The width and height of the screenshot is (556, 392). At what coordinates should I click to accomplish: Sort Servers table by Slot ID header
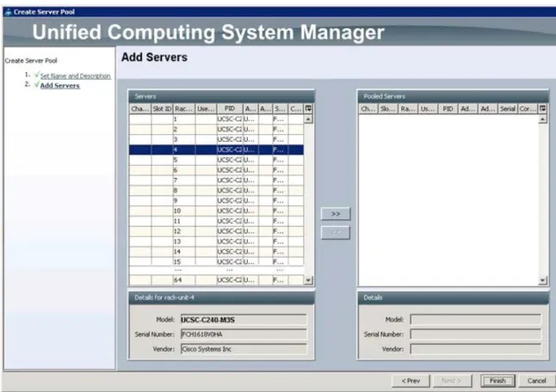tap(163, 108)
